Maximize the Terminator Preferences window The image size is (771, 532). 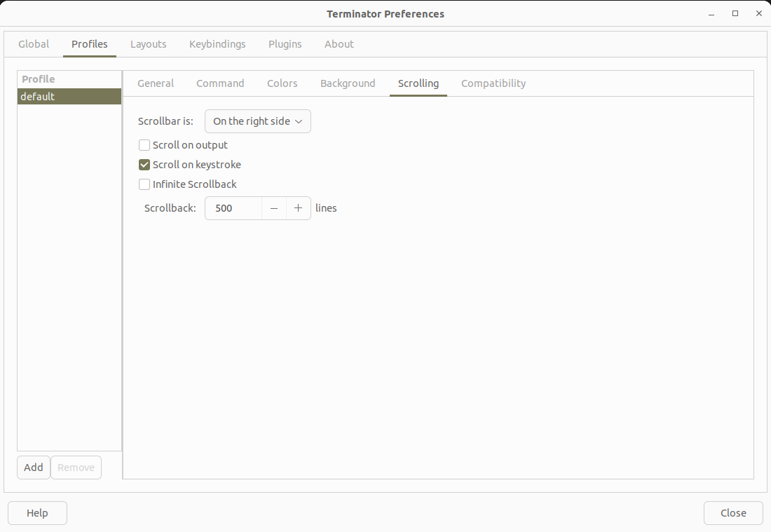click(735, 14)
